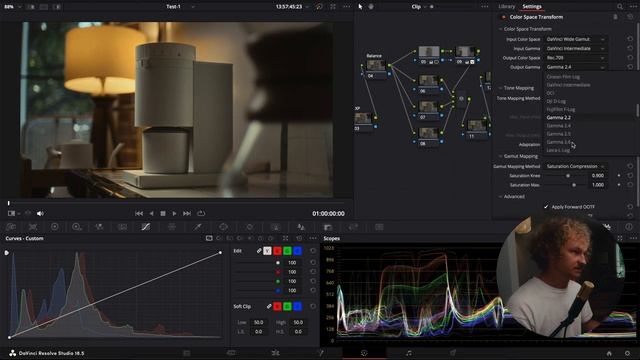Screen dimensions: 640x360
Task: Open the Curves palette
Action: 145,227
